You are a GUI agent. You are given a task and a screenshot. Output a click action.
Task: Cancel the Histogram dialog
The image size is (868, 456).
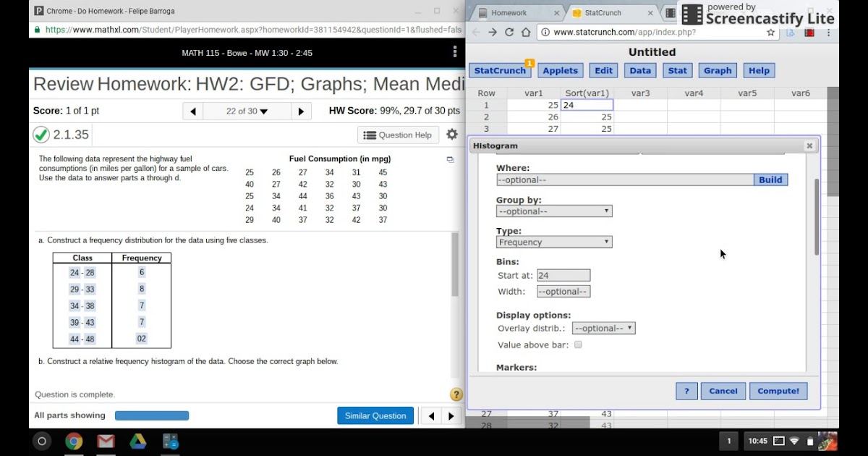point(723,391)
